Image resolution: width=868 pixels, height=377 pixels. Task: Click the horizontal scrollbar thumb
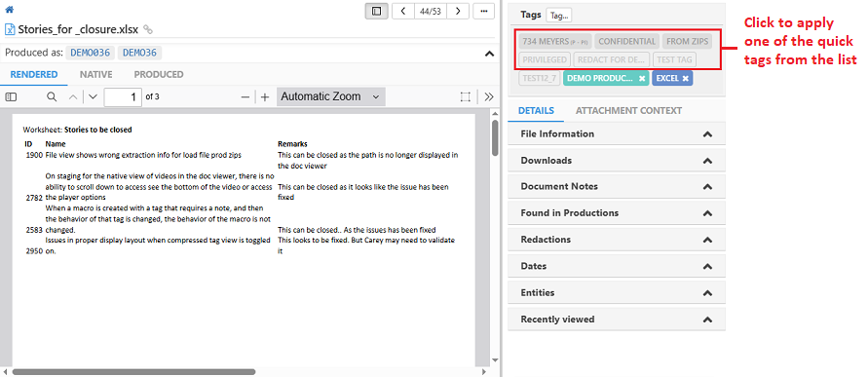133,372
